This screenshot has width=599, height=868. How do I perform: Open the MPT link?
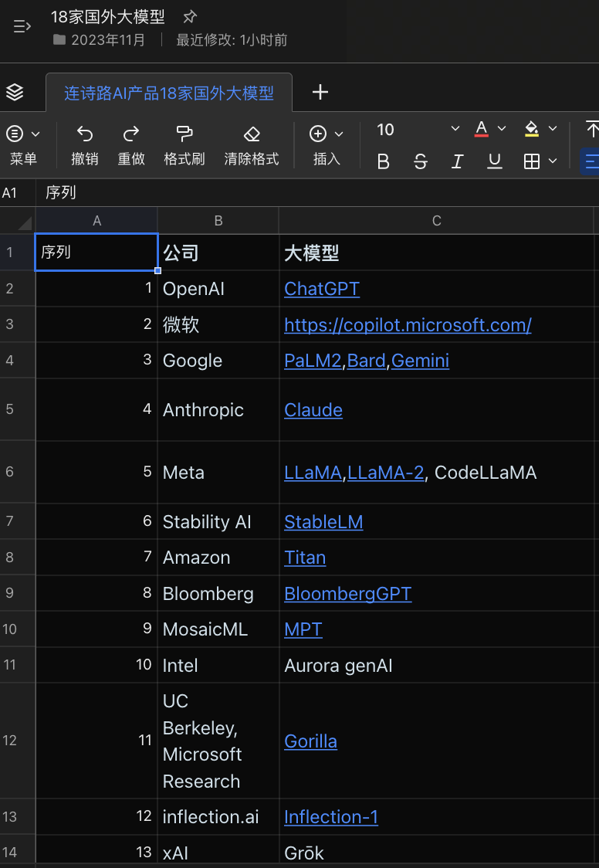click(x=303, y=629)
